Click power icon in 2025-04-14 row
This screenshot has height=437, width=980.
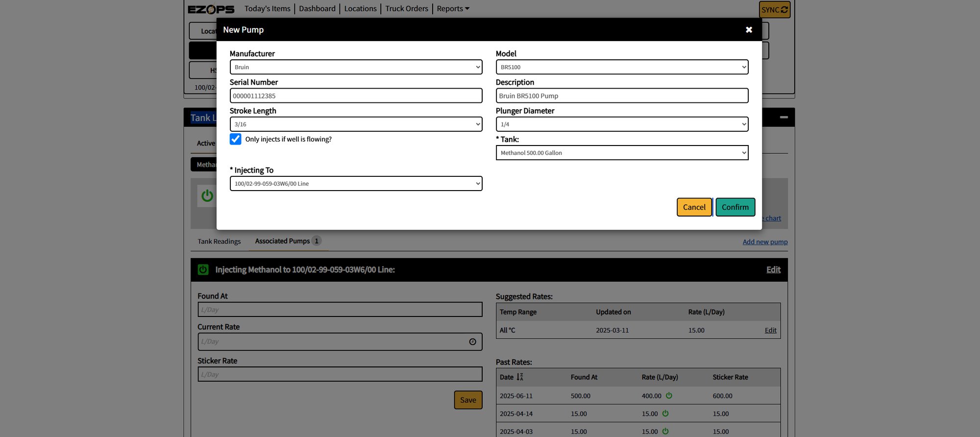pos(665,413)
